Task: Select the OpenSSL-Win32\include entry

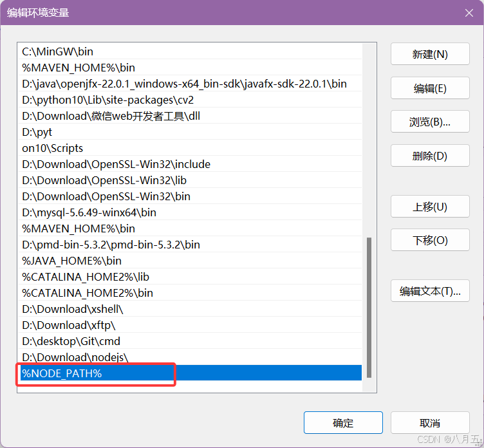Action: pyautogui.click(x=190, y=164)
